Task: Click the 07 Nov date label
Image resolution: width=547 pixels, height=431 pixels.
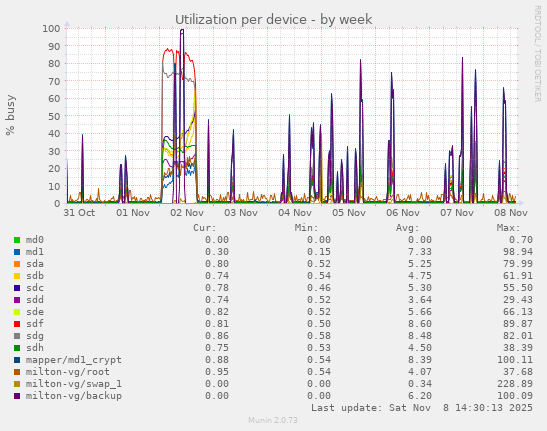Action: 457,213
